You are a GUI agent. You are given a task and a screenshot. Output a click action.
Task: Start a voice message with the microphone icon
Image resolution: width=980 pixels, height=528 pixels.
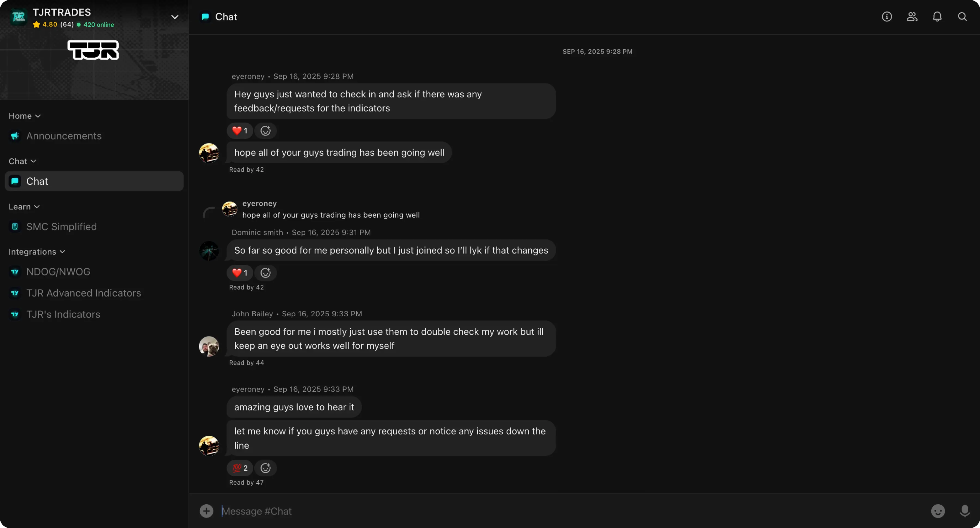click(x=965, y=511)
